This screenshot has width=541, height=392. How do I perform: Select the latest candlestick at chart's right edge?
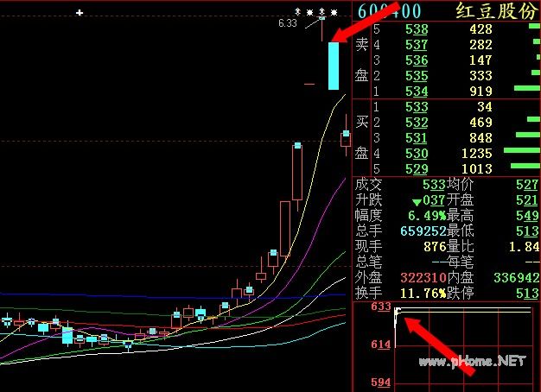346,136
